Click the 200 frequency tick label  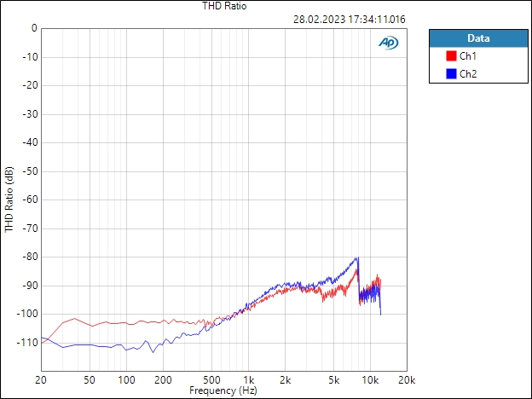[163, 380]
